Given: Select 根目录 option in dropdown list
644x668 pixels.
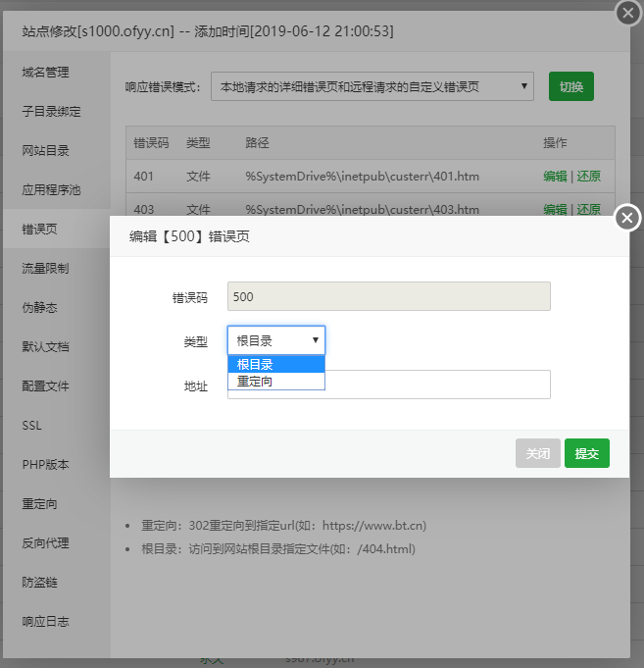Looking at the screenshot, I should tap(276, 364).
